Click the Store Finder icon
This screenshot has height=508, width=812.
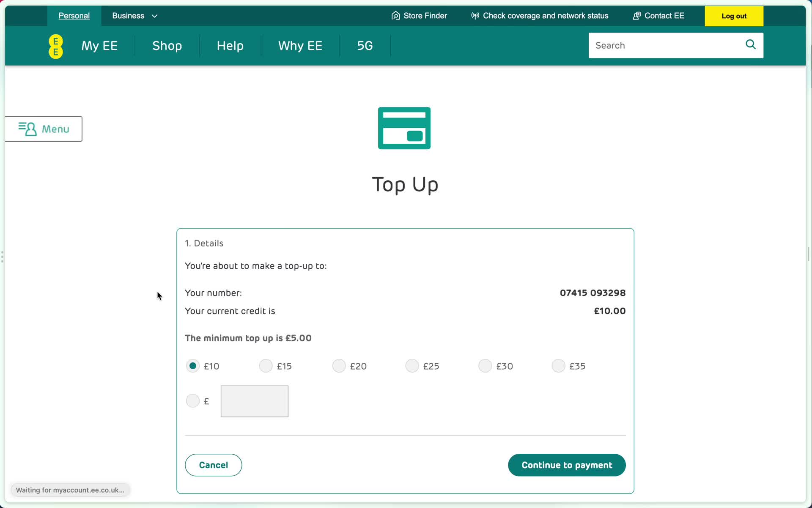coord(395,15)
